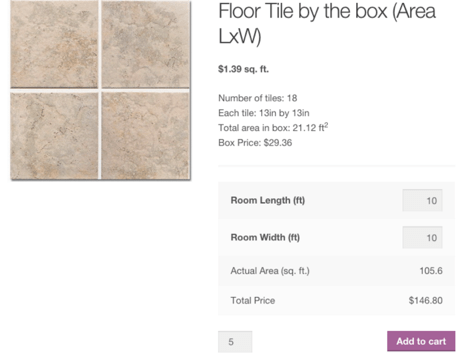The image size is (467, 361).
Task: Click the $1.39 sq. ft. price text
Action: 243,69
